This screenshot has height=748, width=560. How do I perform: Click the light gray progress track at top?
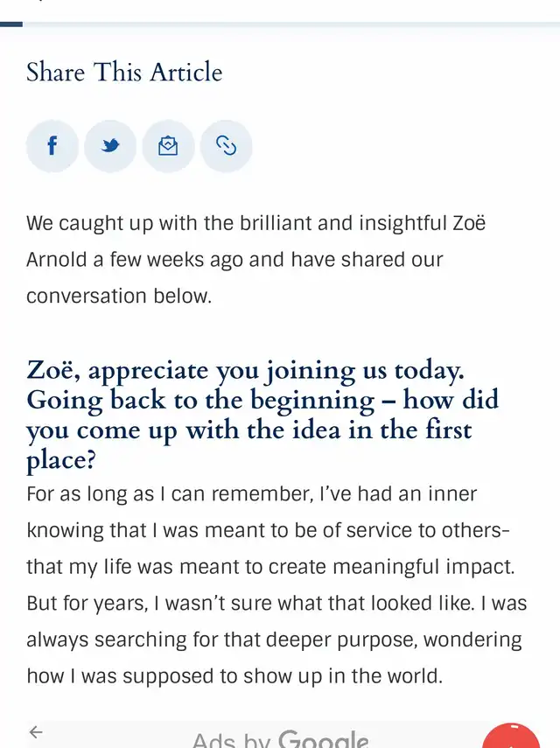(291, 24)
